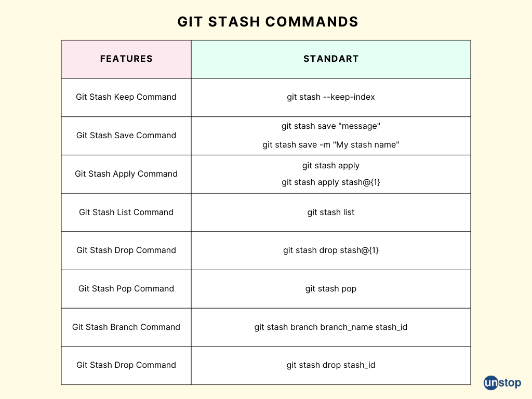Click the plain git stash apply line
The height and width of the screenshot is (399, 532).
point(331,166)
